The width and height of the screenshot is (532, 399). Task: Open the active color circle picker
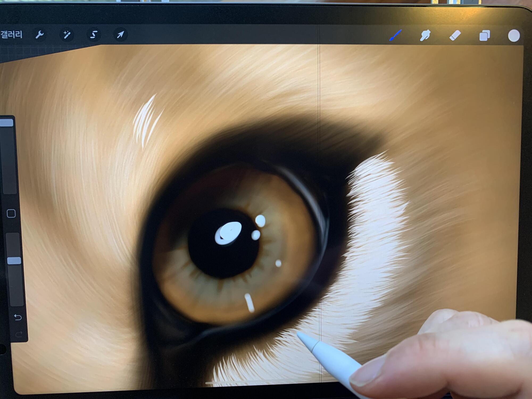tap(514, 36)
